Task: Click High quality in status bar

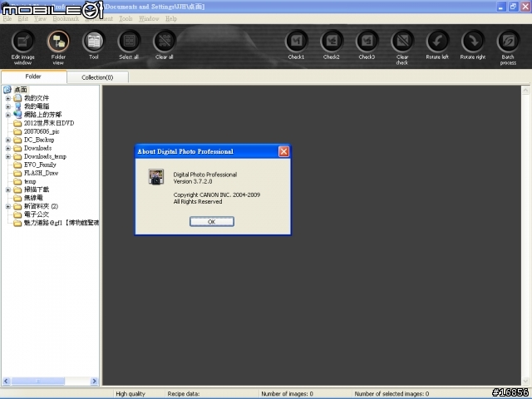Action: click(131, 393)
